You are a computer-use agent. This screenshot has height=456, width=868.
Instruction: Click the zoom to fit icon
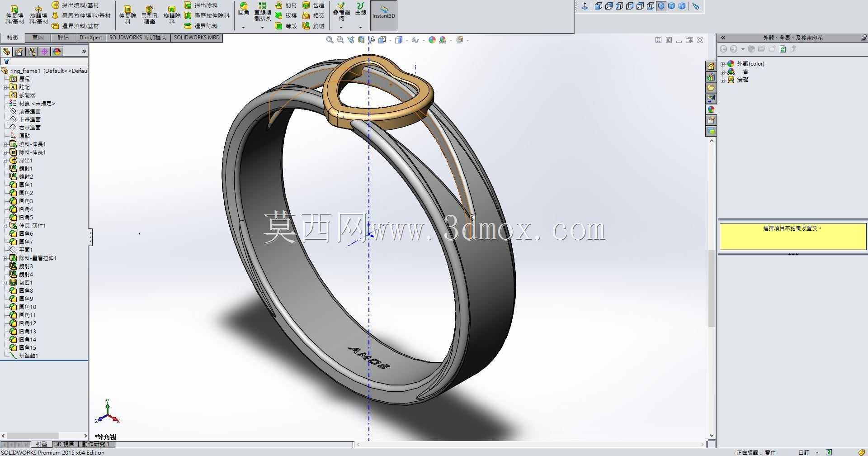(x=330, y=40)
